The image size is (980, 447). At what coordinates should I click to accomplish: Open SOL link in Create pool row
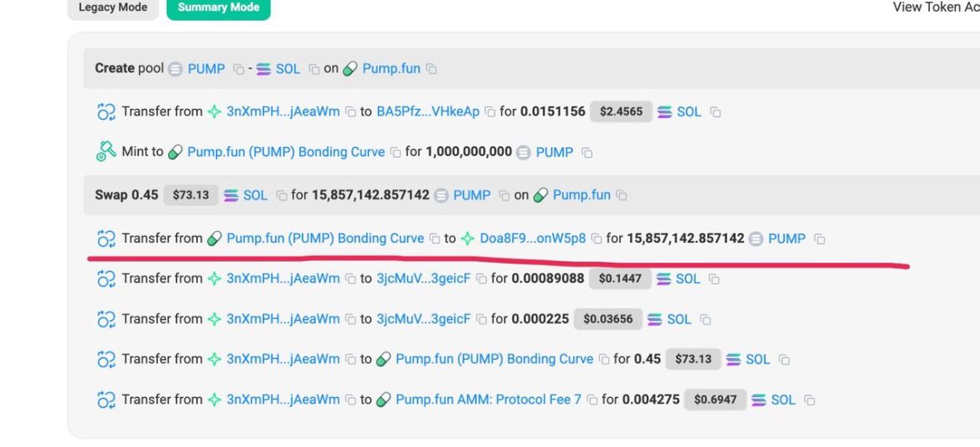(288, 69)
